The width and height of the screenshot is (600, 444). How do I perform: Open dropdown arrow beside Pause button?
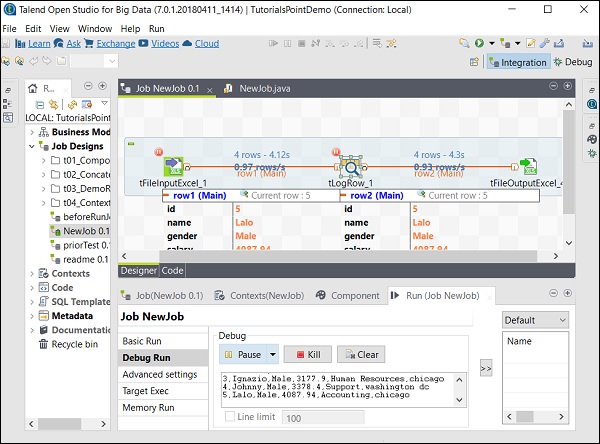click(x=273, y=355)
